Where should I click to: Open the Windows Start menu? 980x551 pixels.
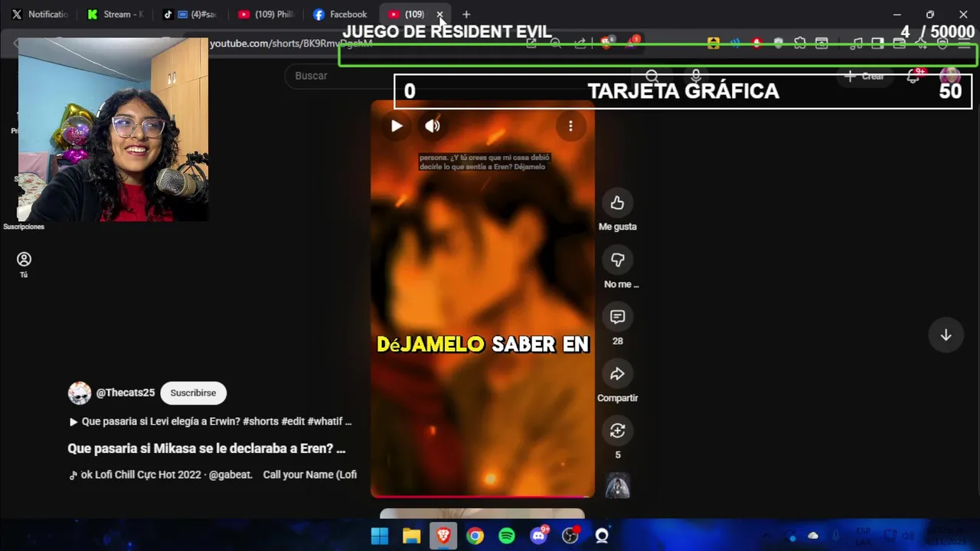point(380,536)
